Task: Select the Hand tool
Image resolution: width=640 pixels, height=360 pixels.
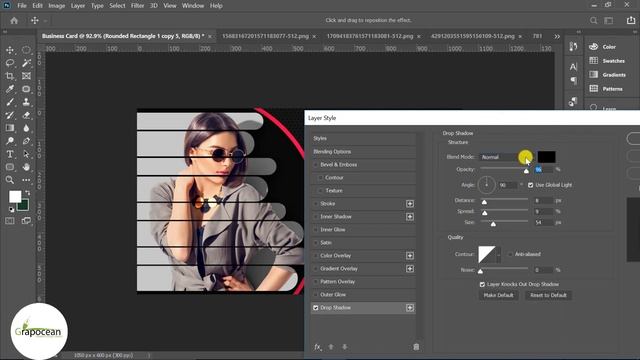Action: pos(26,167)
